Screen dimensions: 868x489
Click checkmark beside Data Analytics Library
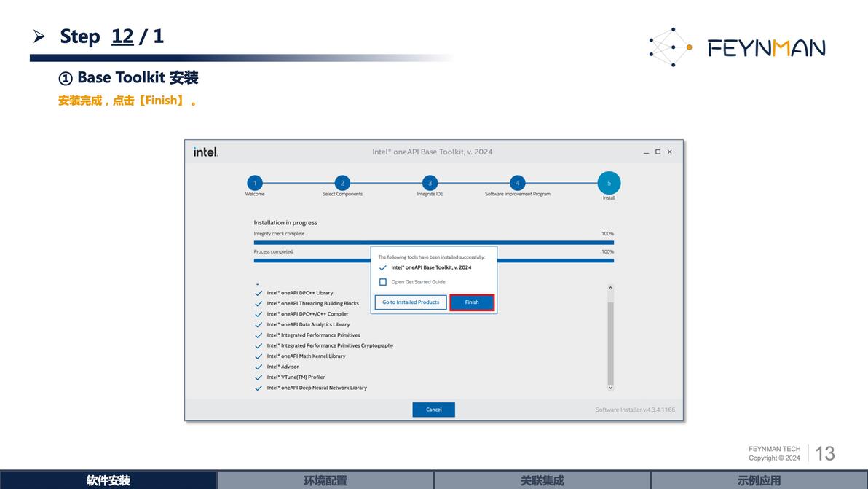coord(259,324)
